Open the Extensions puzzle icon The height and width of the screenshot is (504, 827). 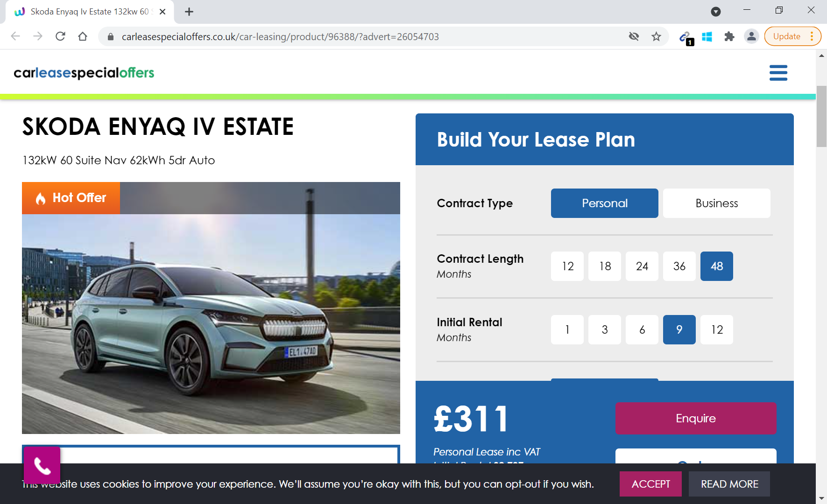(x=729, y=36)
